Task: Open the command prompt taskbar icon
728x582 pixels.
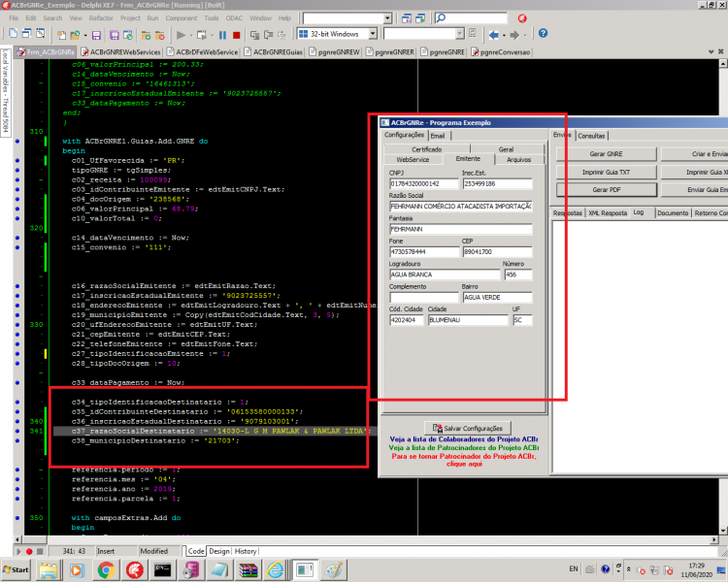Action: tap(162, 570)
